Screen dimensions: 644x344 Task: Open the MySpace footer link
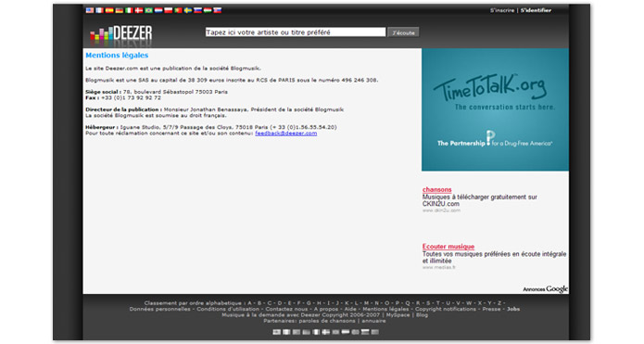coord(398,315)
